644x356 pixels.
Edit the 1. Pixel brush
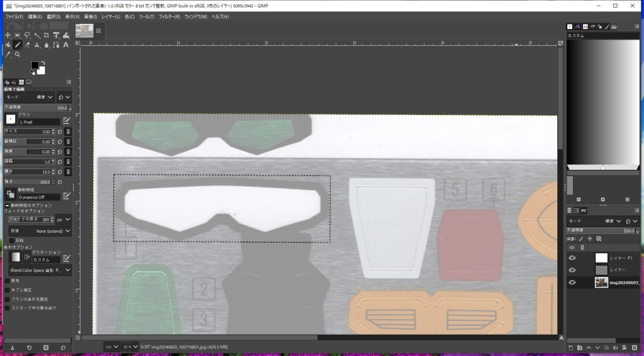tap(66, 120)
